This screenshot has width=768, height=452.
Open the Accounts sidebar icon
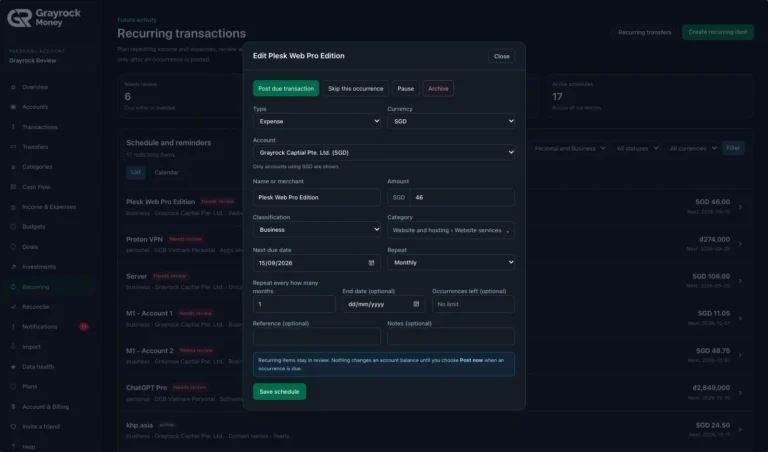coord(13,107)
